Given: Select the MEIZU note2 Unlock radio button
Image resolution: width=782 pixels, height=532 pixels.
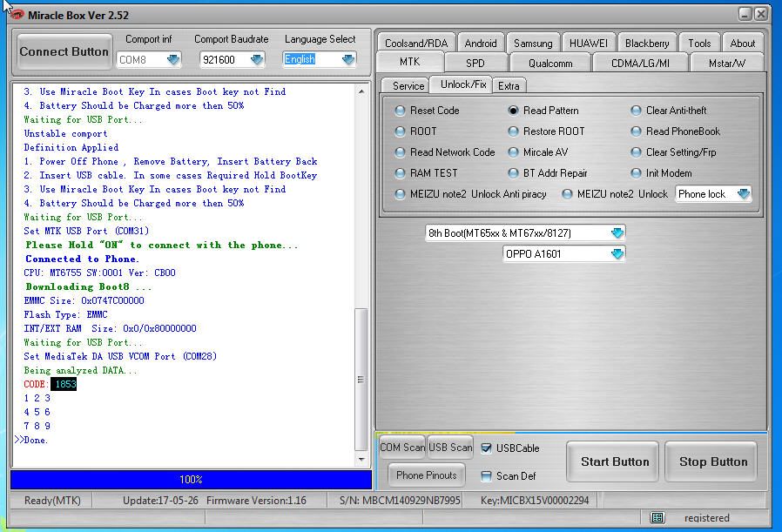Looking at the screenshot, I should click(x=567, y=194).
